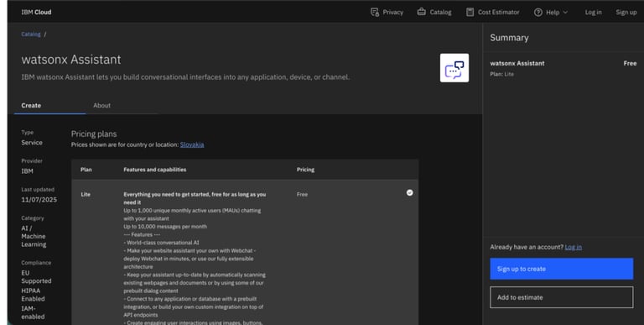Click the Lite plan name cell

pyautogui.click(x=86, y=194)
